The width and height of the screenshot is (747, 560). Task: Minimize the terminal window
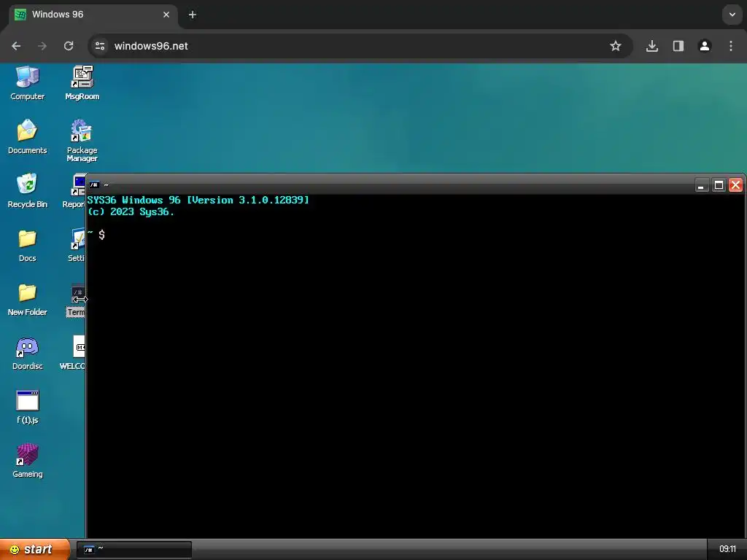pyautogui.click(x=701, y=185)
